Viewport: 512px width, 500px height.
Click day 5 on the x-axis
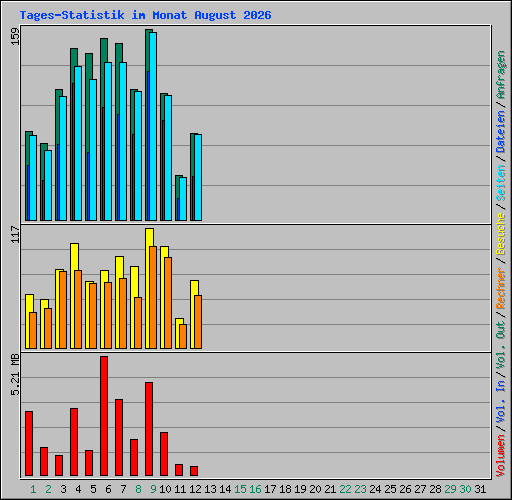(x=93, y=489)
